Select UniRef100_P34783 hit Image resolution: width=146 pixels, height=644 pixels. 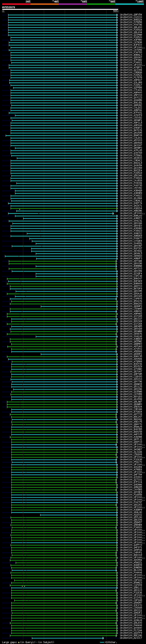(131, 53)
